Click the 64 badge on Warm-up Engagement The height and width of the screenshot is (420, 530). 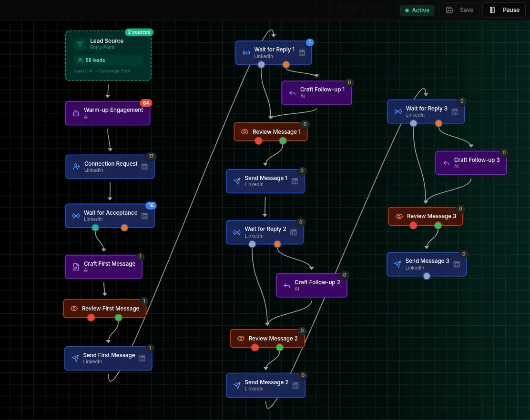146,103
